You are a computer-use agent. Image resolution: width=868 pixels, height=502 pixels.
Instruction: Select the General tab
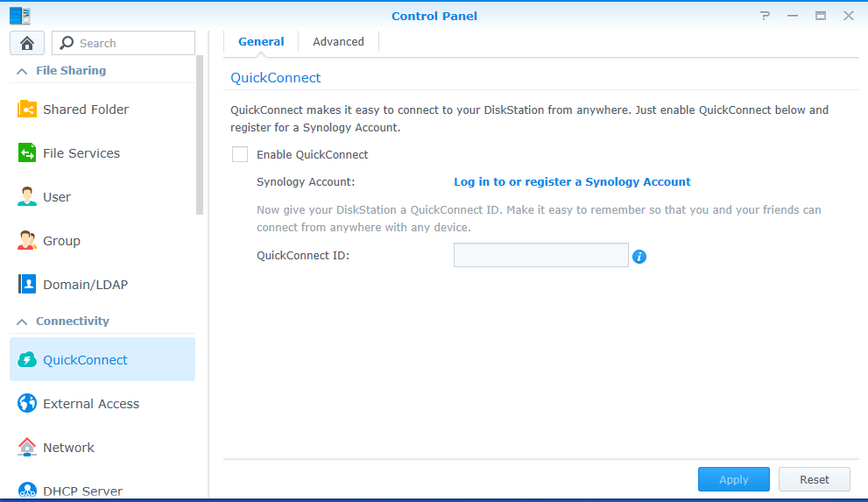coord(261,42)
